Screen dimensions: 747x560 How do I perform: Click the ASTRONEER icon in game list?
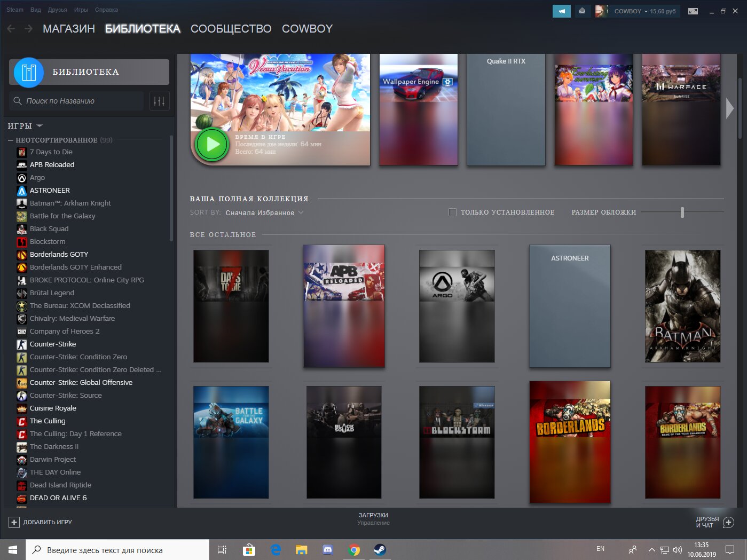click(x=22, y=191)
